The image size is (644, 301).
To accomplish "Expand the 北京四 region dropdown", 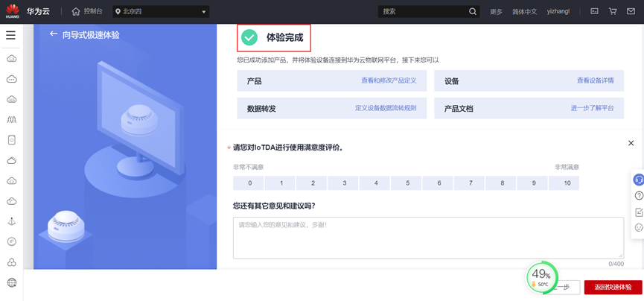I will [x=161, y=11].
